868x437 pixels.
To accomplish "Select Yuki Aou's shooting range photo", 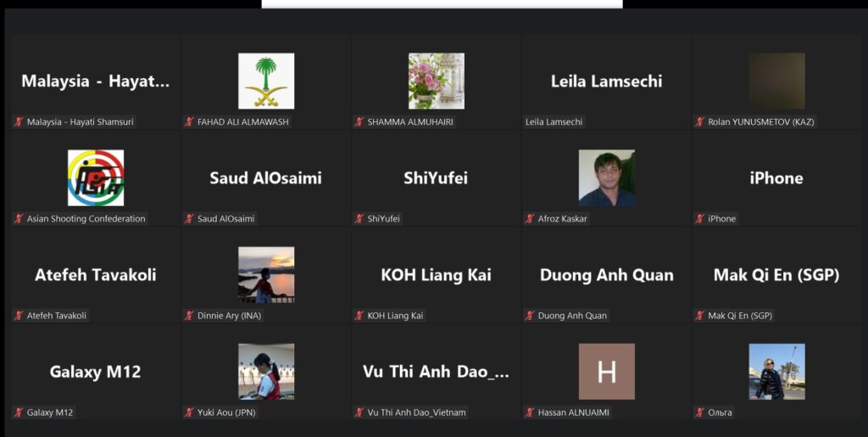I will pos(266,372).
